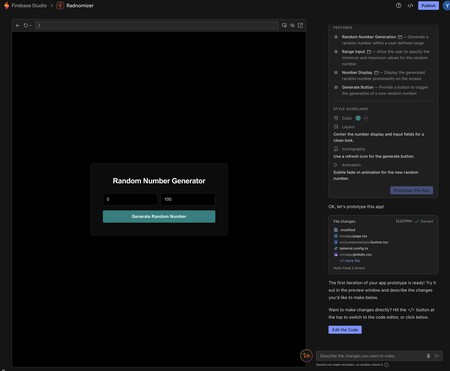Click the Iconography icon
The image size is (450, 371).
point(336,149)
